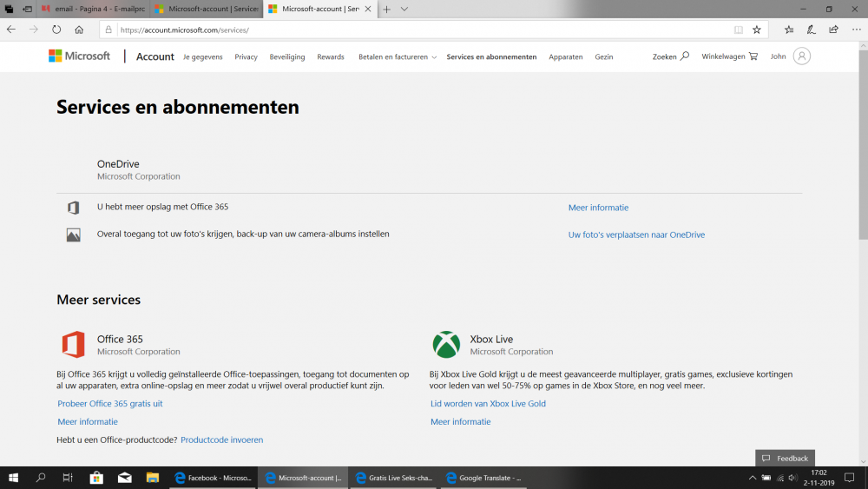Viewport: 868px width, 489px height.
Task: Click Probeer Office 365 gratis uit
Action: (110, 404)
